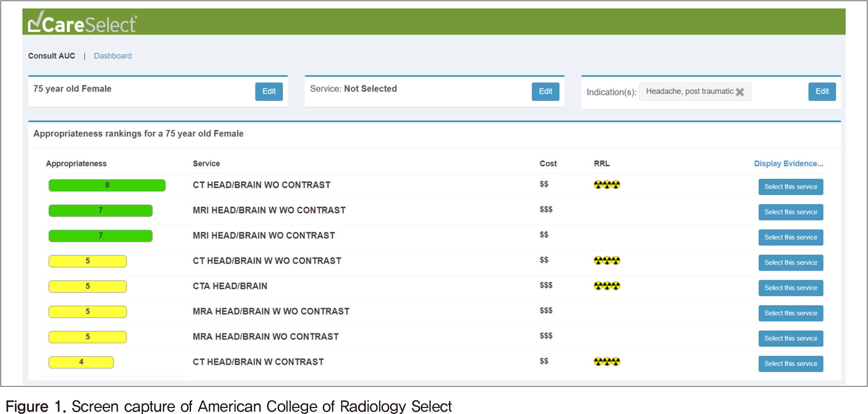Click the Appropriateness column header
Image resolution: width=868 pixels, height=414 pixels.
tap(76, 163)
